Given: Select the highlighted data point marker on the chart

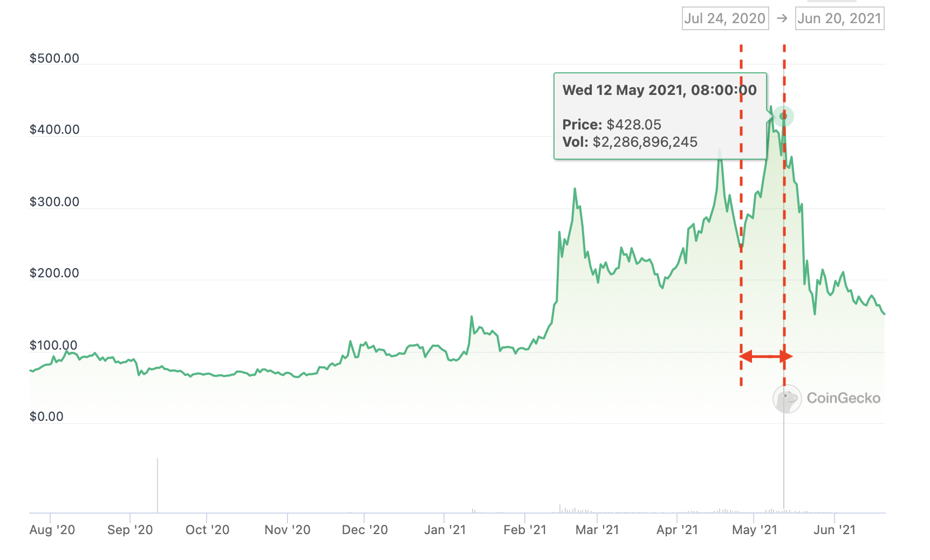Looking at the screenshot, I should pyautogui.click(x=783, y=115).
